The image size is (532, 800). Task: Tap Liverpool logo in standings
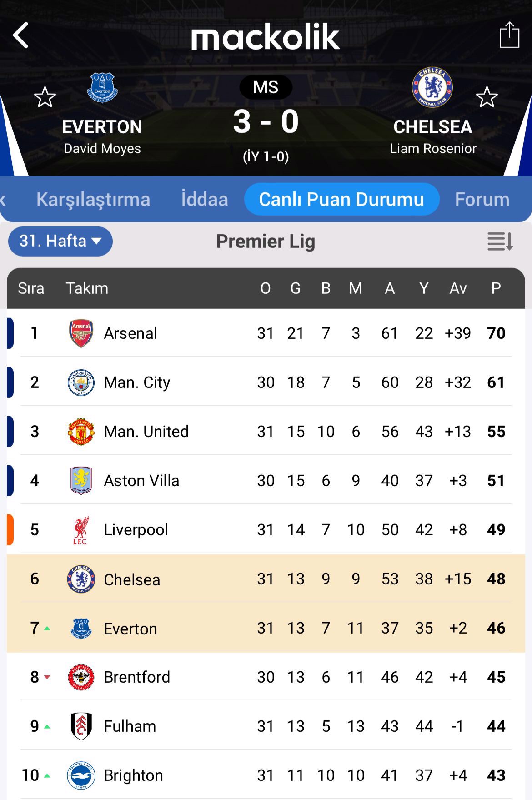click(81, 530)
